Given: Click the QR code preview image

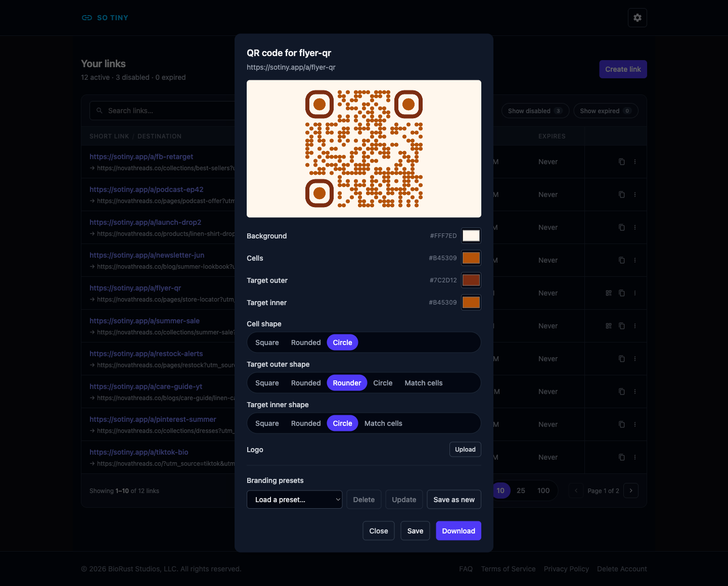Looking at the screenshot, I should coord(364,149).
